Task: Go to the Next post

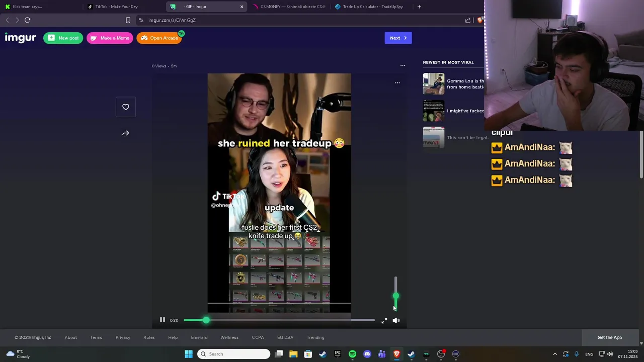Action: click(x=398, y=38)
